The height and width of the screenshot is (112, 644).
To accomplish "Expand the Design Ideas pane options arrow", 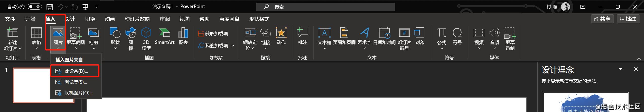I will tap(620, 69).
